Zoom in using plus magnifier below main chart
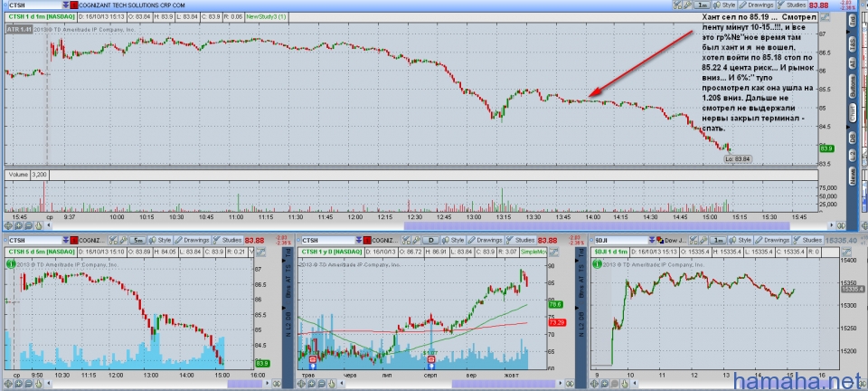Viewport: 868px width, 391px height. tap(18, 226)
